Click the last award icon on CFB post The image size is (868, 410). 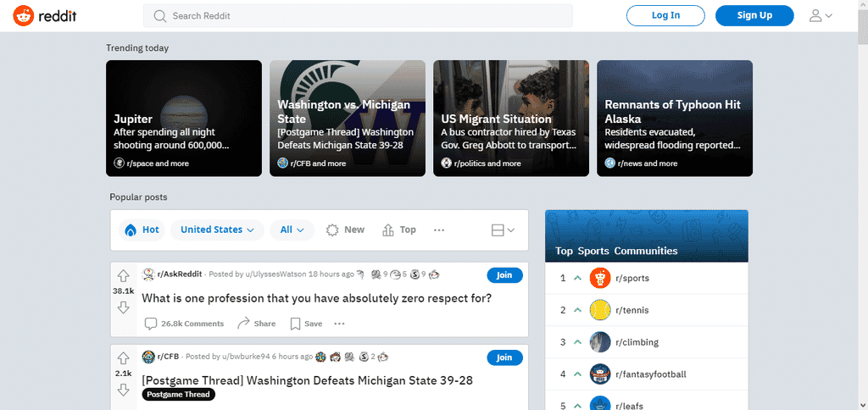[383, 357]
